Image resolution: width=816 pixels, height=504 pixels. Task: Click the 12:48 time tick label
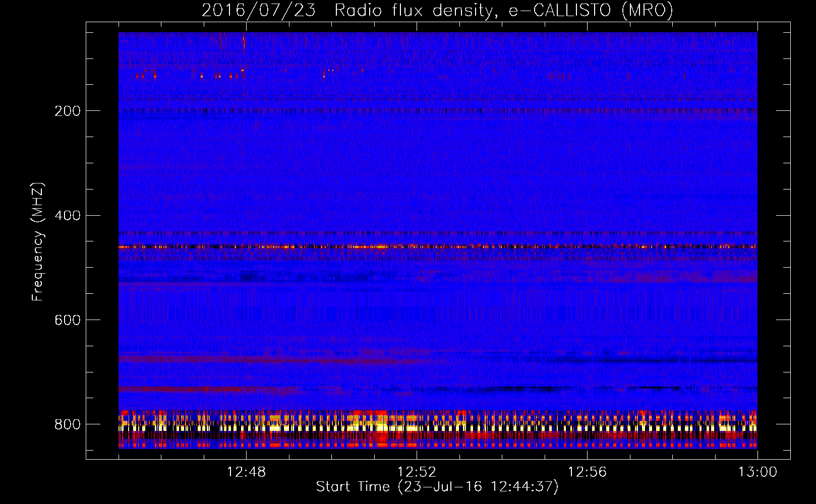tap(246, 472)
